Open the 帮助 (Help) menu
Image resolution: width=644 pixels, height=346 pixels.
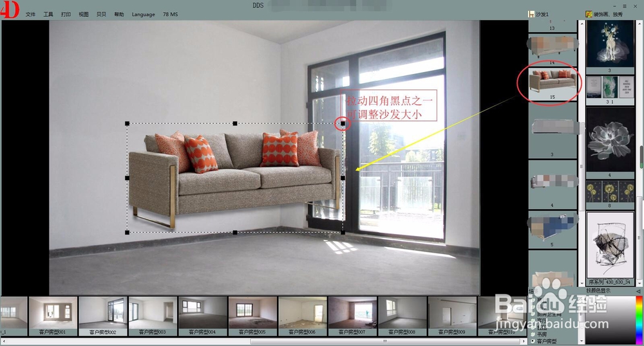[118, 14]
